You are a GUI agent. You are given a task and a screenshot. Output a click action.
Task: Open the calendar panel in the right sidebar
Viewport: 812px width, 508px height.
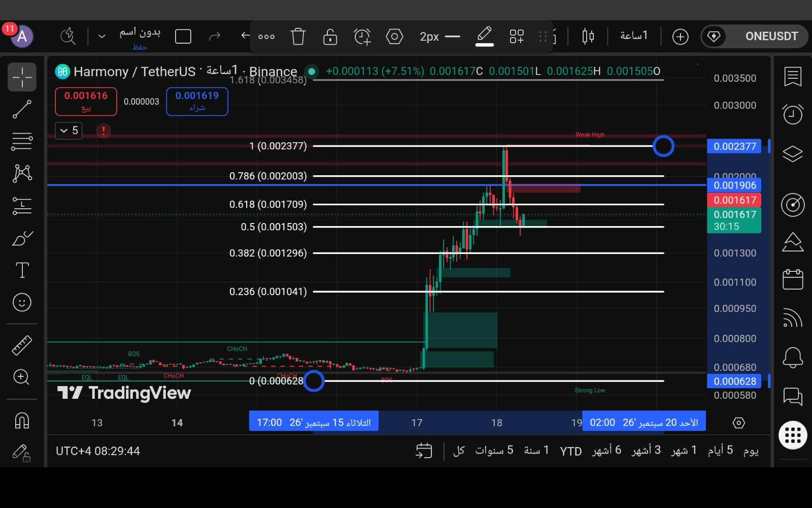[x=793, y=279]
